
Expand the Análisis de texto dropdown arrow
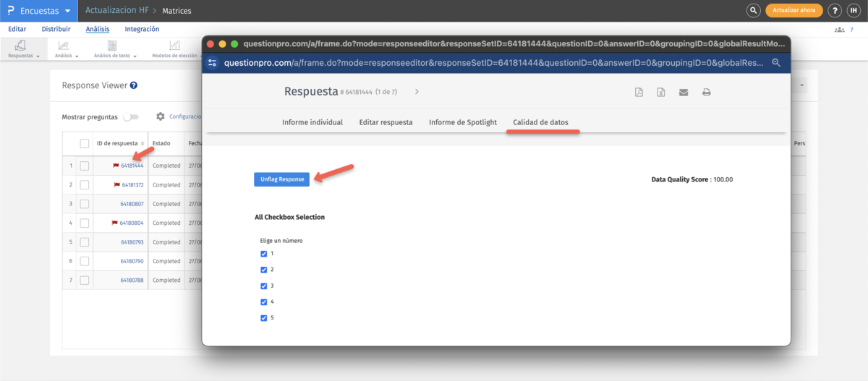(x=135, y=56)
